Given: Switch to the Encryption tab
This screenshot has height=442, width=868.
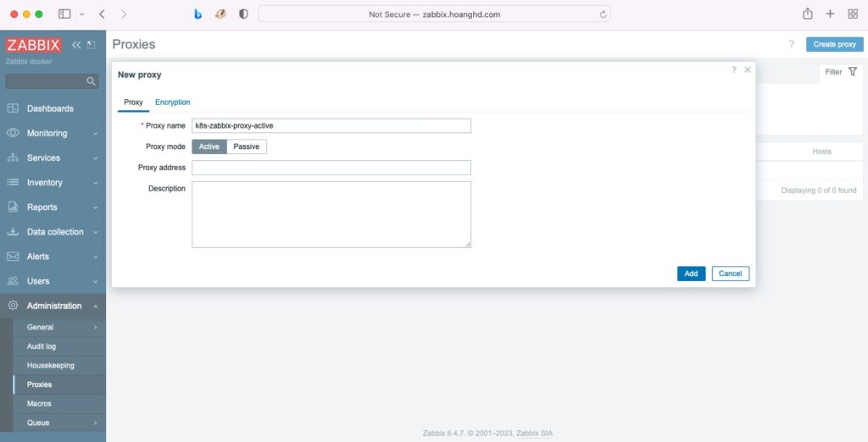Looking at the screenshot, I should pos(173,102).
